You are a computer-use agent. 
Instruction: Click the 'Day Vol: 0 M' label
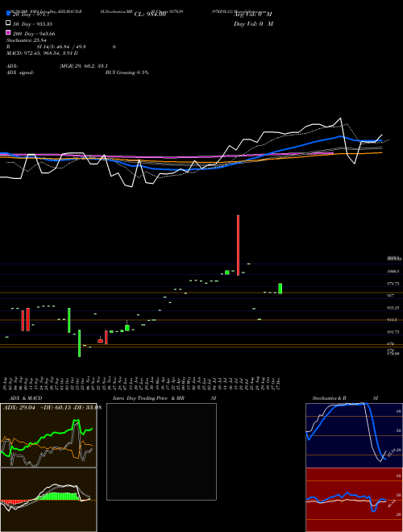coord(253,23)
